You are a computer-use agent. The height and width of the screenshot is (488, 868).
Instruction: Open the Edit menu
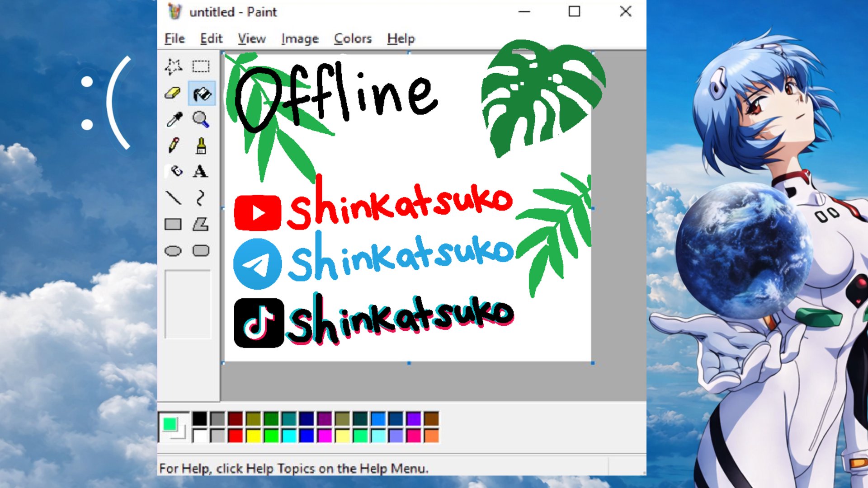click(x=211, y=39)
